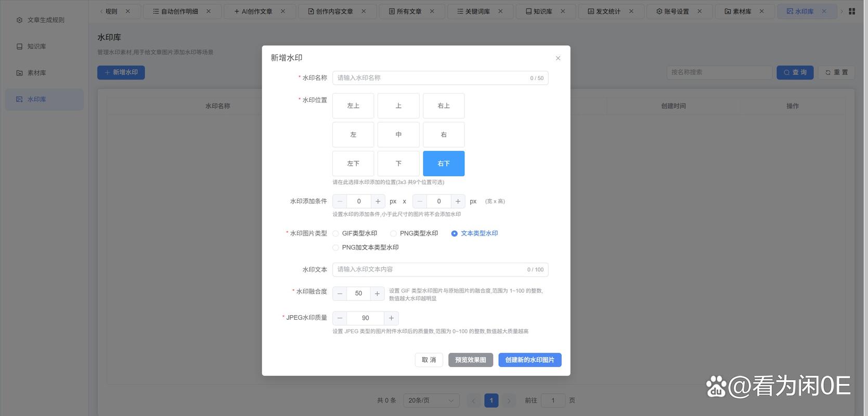Decrease the 水印融合度 value
868x416 pixels.
point(340,294)
